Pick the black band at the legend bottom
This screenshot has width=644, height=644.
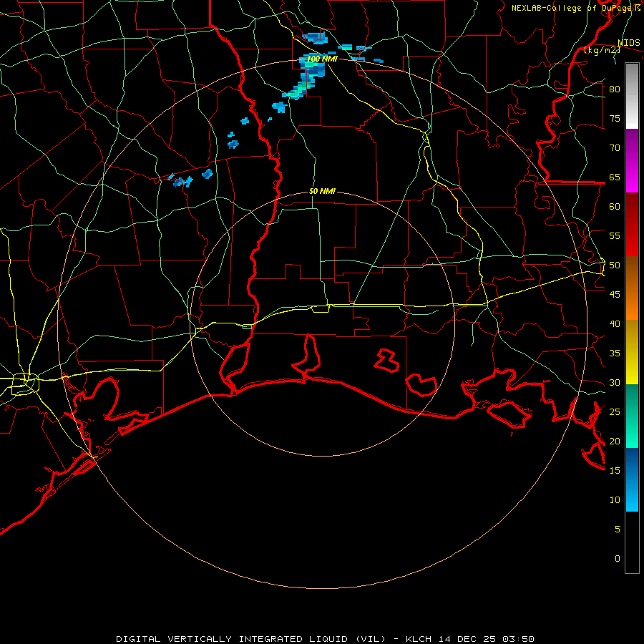pyautogui.click(x=632, y=542)
